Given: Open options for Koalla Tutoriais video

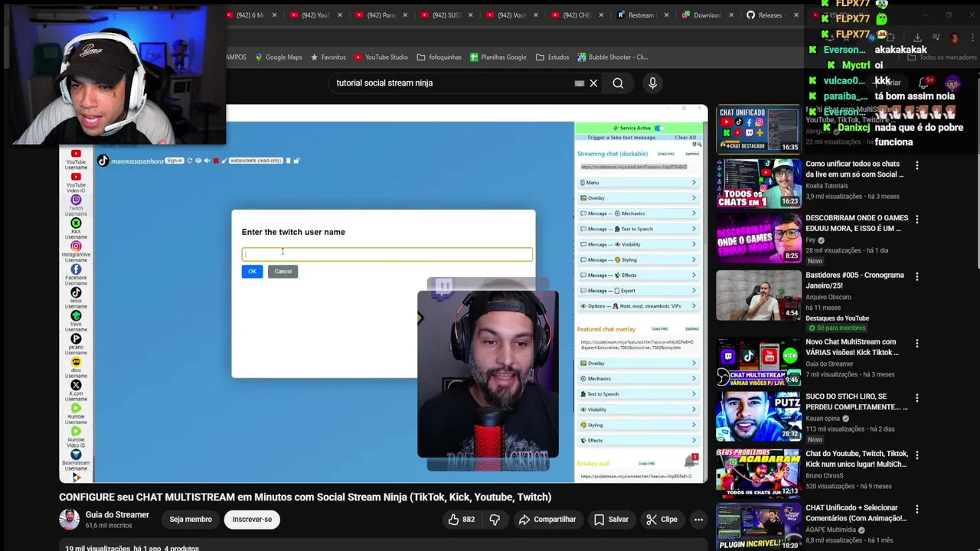Looking at the screenshot, I should [x=916, y=165].
